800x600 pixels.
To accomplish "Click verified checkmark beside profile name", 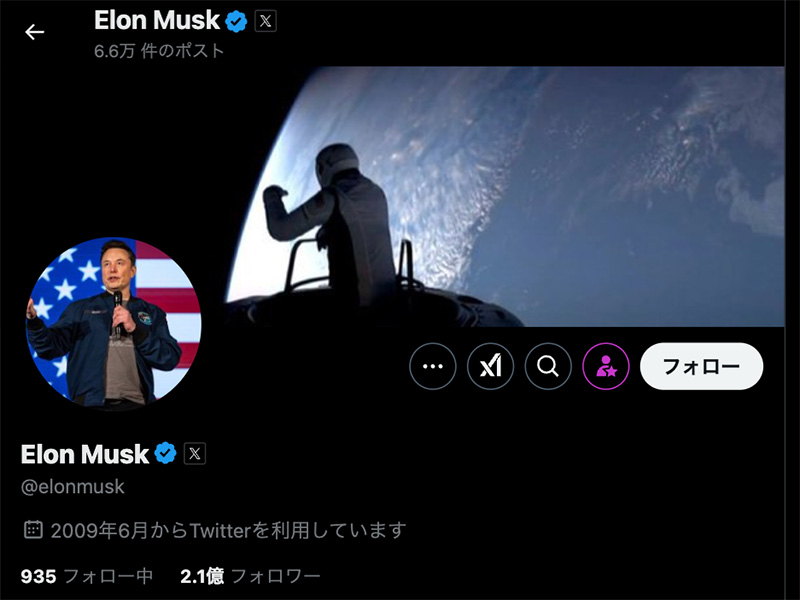I will 165,453.
